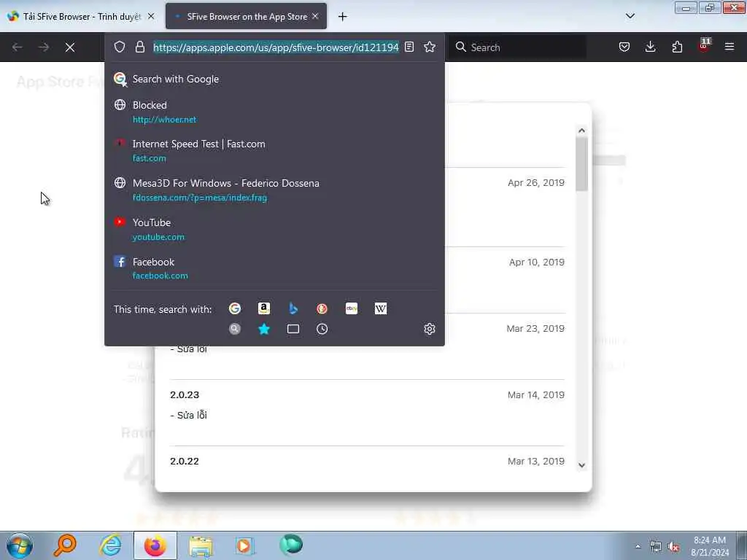This screenshot has width=747, height=560.
Task: Open the Internet Speed Test Fast.com suggestion
Action: [x=274, y=150]
